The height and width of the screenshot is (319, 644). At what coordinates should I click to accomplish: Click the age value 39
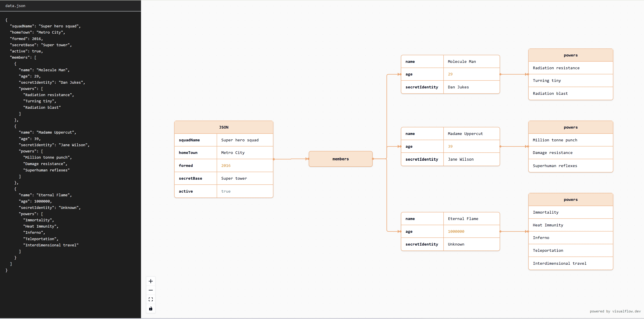pyautogui.click(x=472, y=146)
